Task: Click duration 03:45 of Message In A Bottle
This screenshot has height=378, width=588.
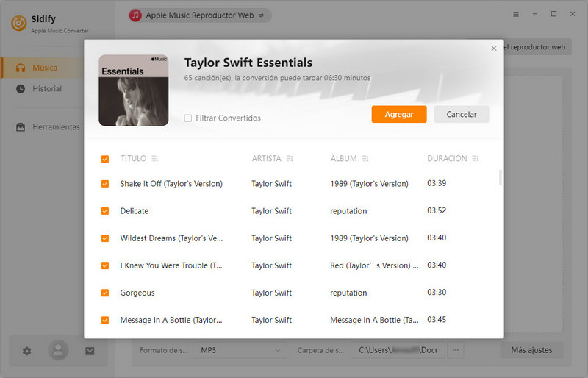Action: pos(437,320)
